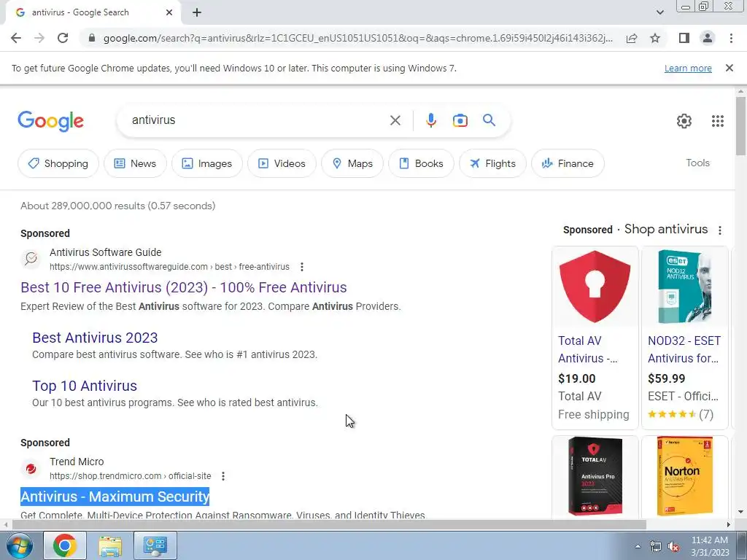Open Chrome's three-dot menu

pyautogui.click(x=731, y=38)
